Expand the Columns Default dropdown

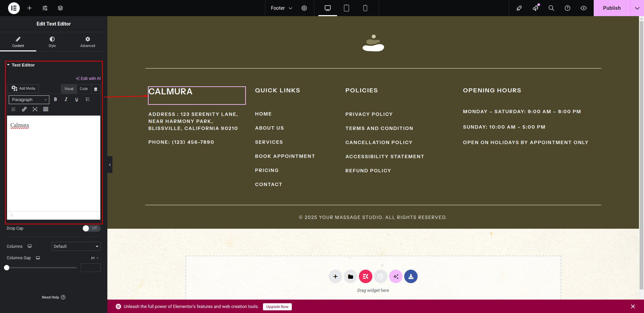(x=76, y=247)
